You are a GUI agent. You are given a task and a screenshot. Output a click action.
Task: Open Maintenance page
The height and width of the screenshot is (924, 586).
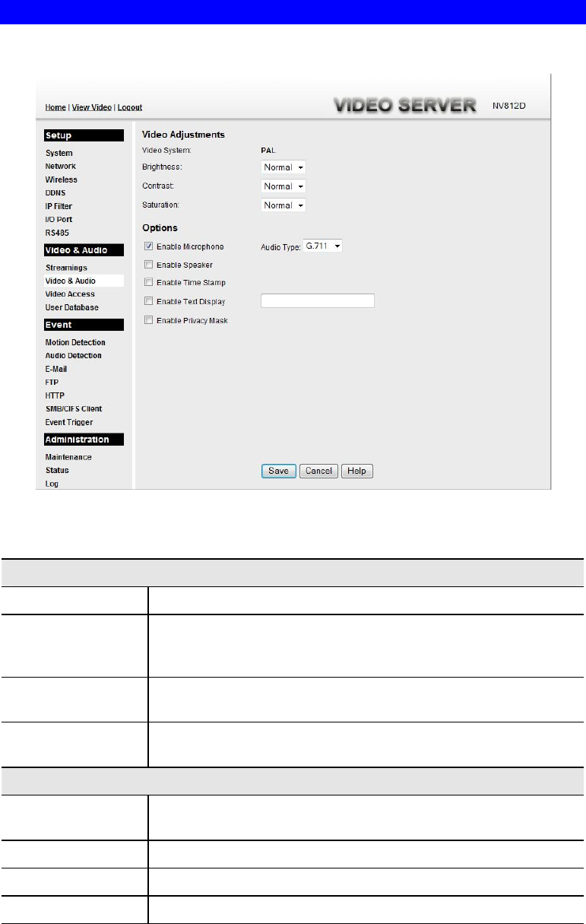68,457
